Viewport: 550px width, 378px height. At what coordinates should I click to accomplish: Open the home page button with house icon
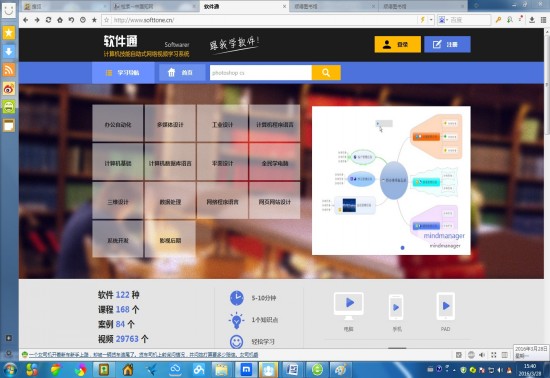click(x=182, y=73)
